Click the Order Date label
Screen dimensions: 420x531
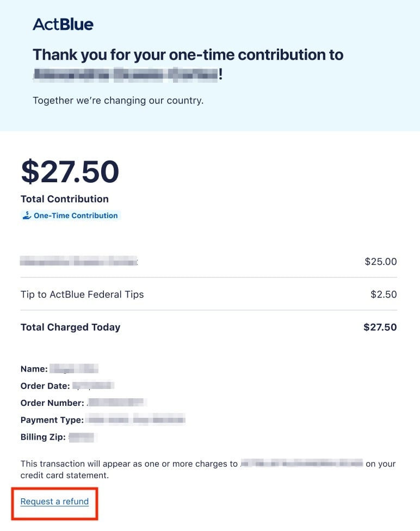pos(45,386)
